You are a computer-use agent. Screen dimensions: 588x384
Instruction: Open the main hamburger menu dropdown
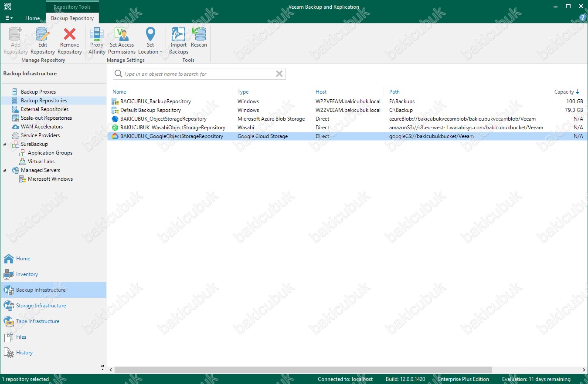coord(9,18)
